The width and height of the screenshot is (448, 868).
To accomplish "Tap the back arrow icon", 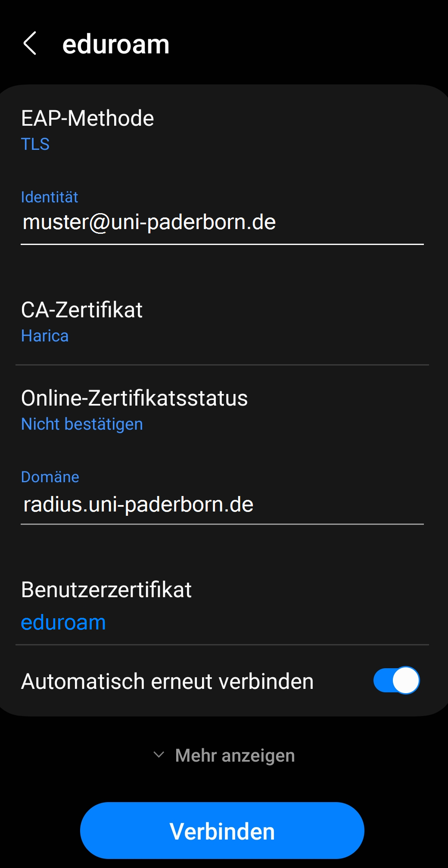I will 30,43.
